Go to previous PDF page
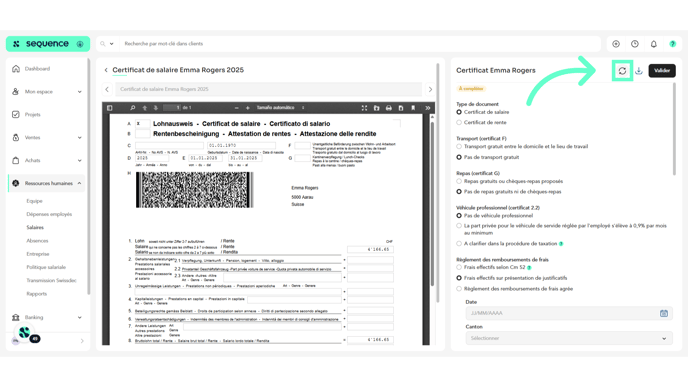Screen dimensions: 688x387 pyautogui.click(x=144, y=108)
